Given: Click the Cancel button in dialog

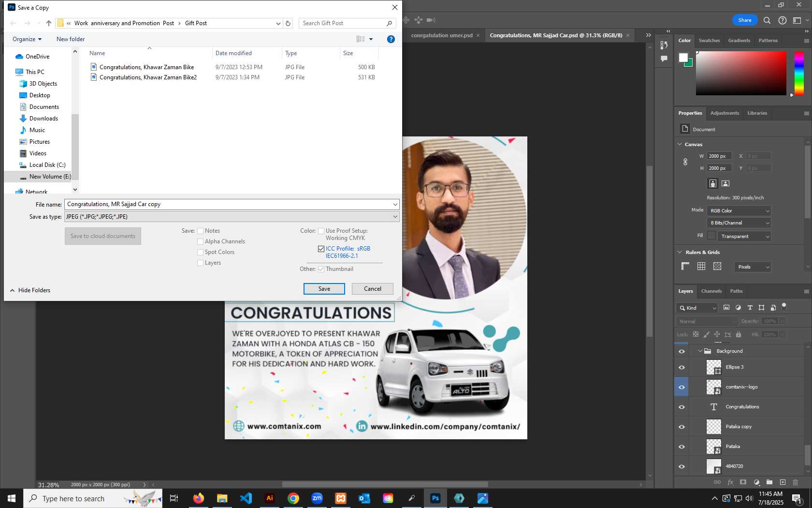Looking at the screenshot, I should pos(373,289).
